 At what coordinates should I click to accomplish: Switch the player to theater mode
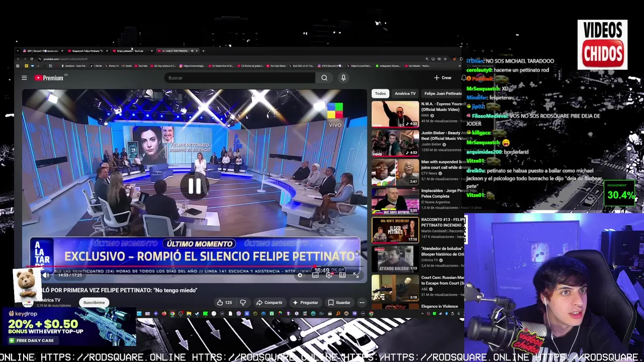click(x=342, y=275)
